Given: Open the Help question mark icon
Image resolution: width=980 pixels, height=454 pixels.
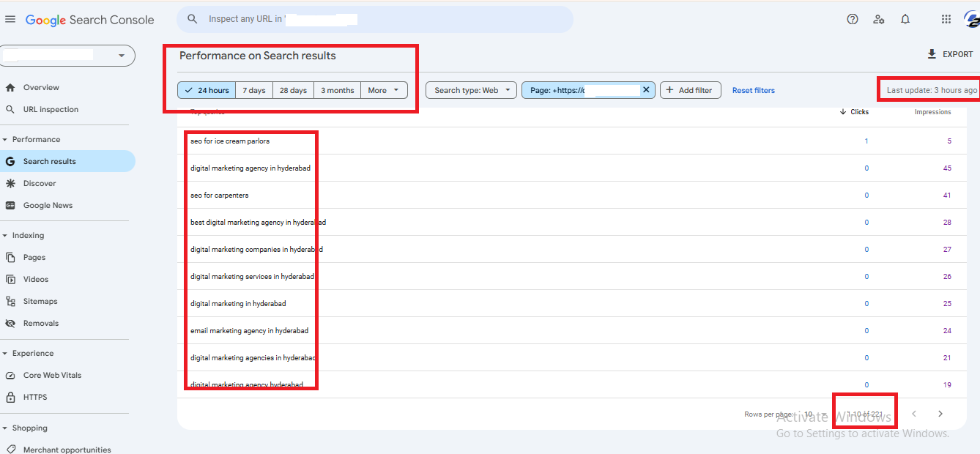Looking at the screenshot, I should [853, 20].
